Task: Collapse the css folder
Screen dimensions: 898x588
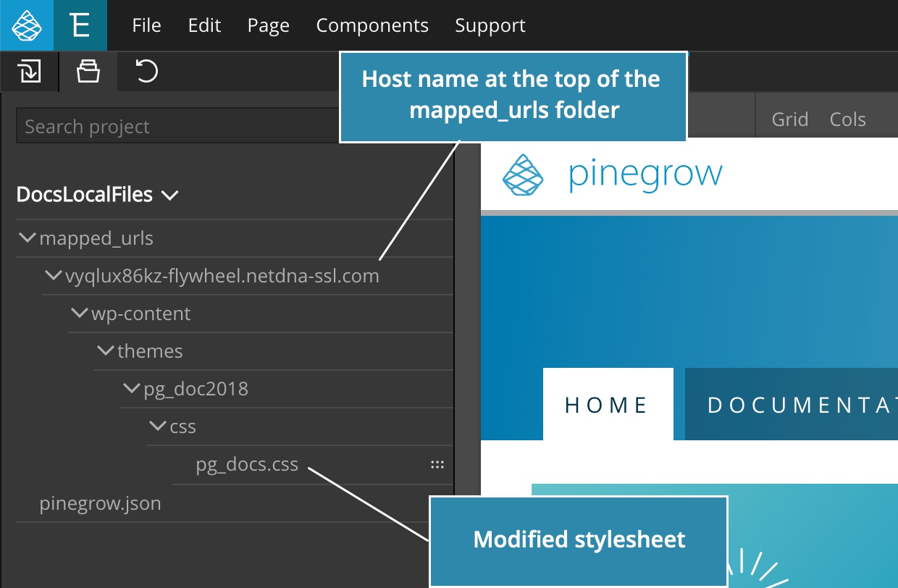Action: point(159,426)
